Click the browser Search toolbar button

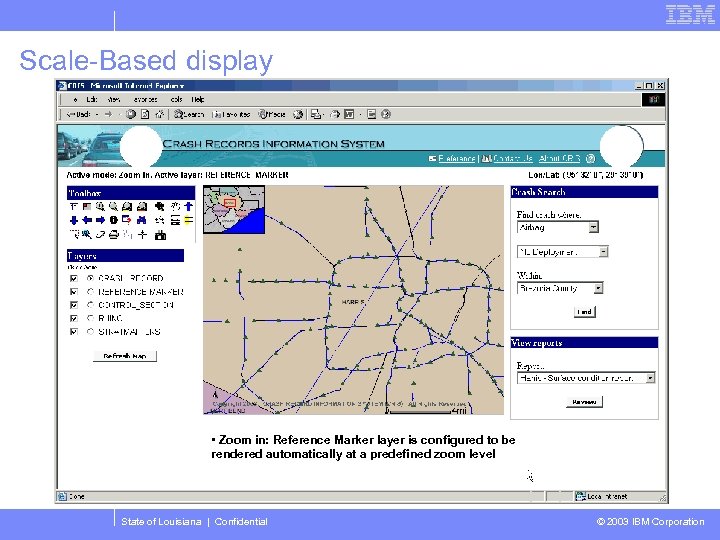click(189, 114)
